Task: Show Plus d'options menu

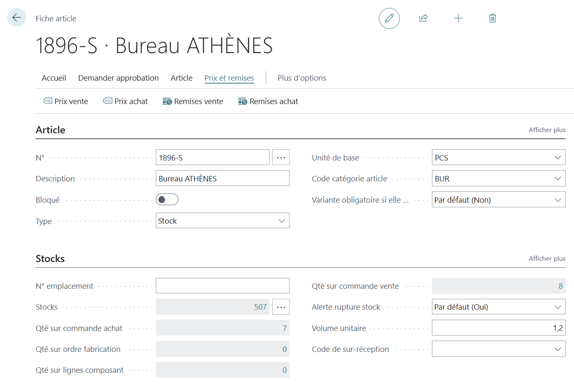Action: coord(302,78)
